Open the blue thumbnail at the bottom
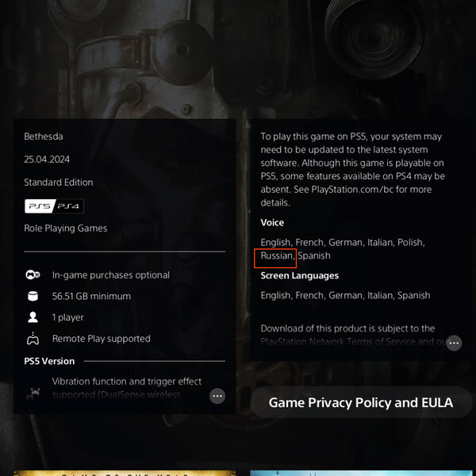 (x=361, y=473)
